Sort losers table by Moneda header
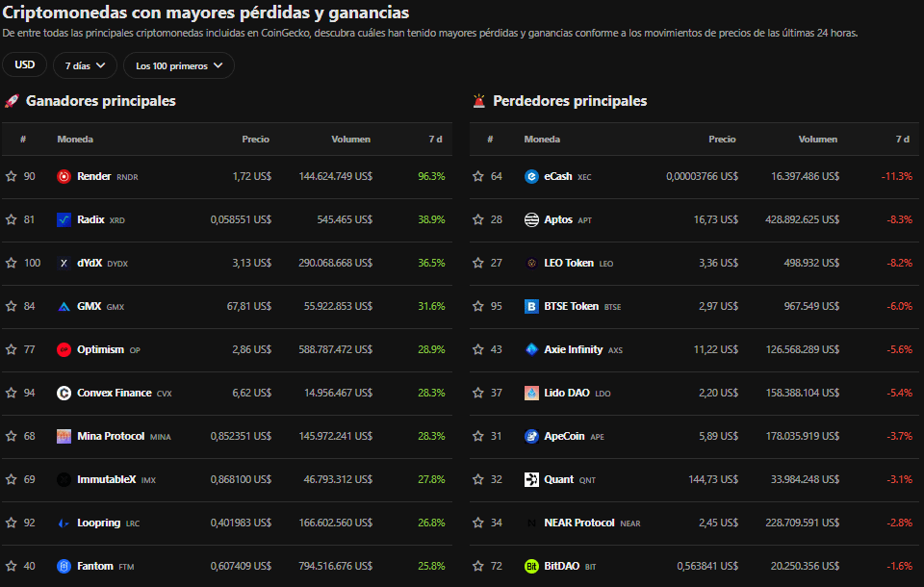 click(x=542, y=140)
